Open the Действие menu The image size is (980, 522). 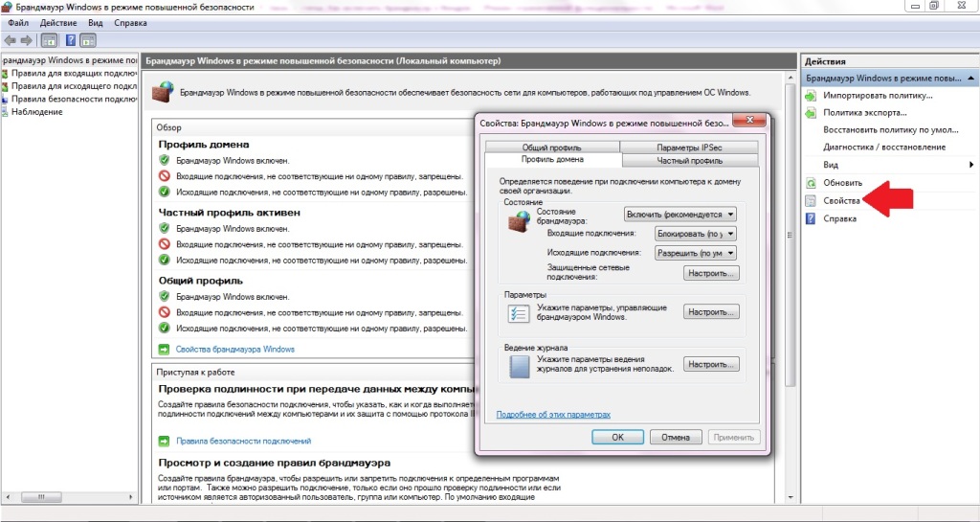(58, 23)
